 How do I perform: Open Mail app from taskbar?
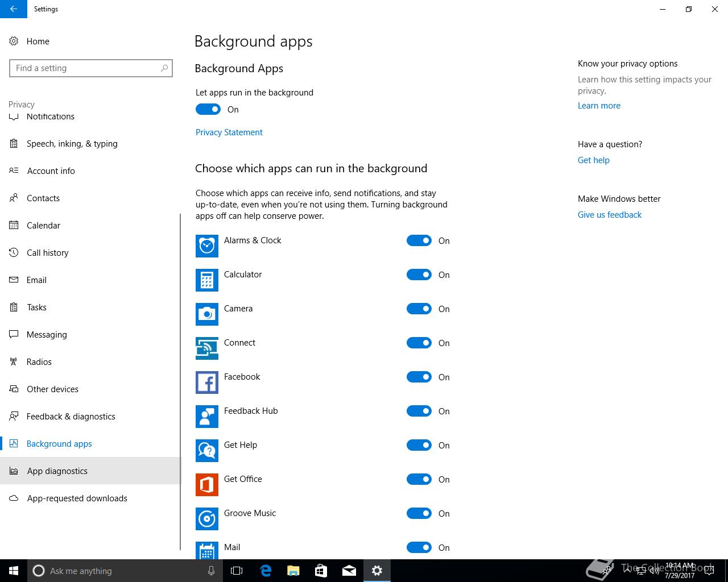pyautogui.click(x=349, y=571)
